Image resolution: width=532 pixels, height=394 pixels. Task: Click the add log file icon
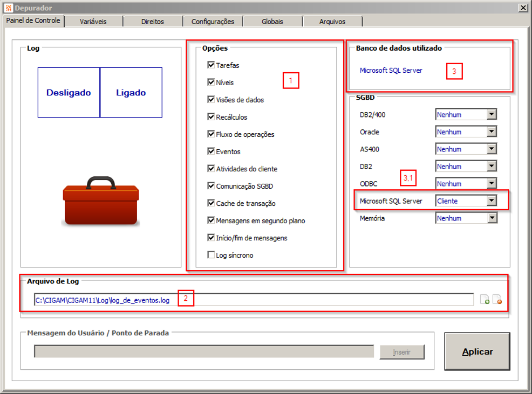point(485,299)
